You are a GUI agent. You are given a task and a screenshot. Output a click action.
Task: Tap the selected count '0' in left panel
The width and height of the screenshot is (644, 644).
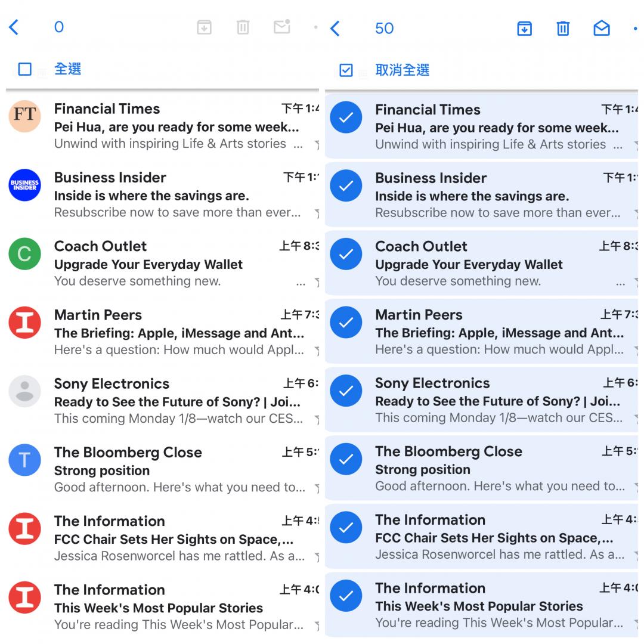58,27
